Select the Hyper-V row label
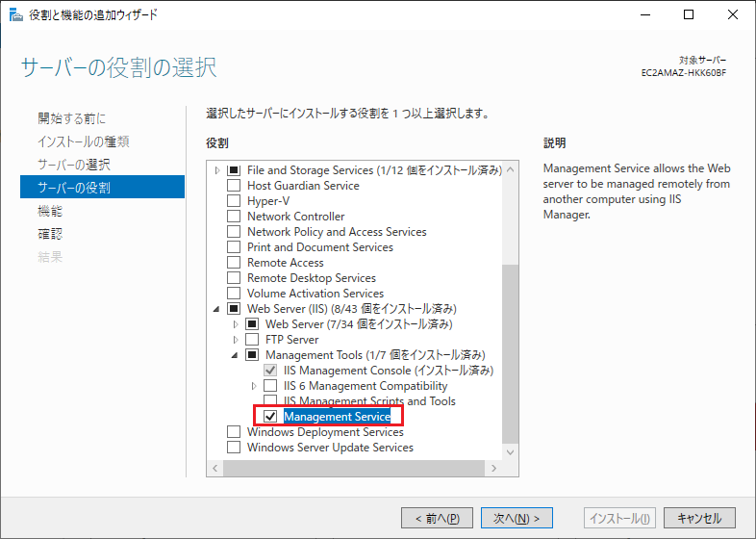 click(268, 201)
